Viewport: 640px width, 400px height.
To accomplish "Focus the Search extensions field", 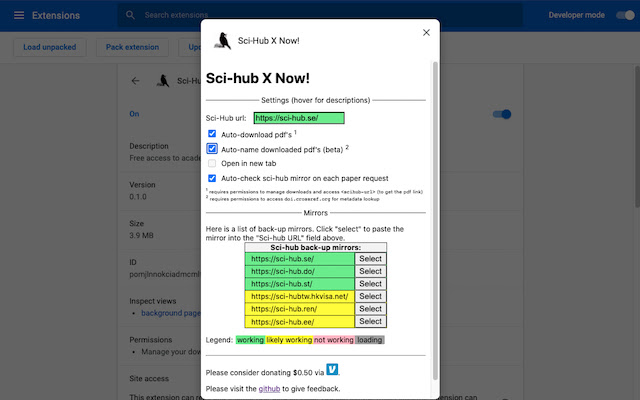I will (x=320, y=15).
